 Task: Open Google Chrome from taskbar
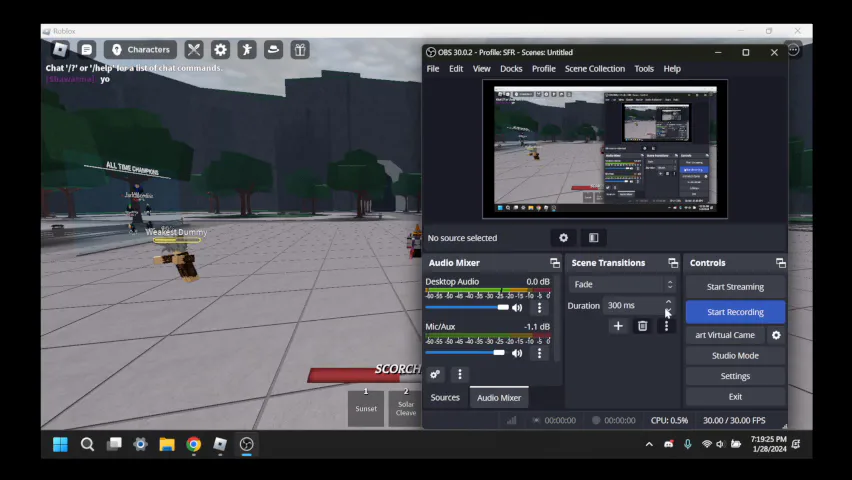pyautogui.click(x=193, y=444)
